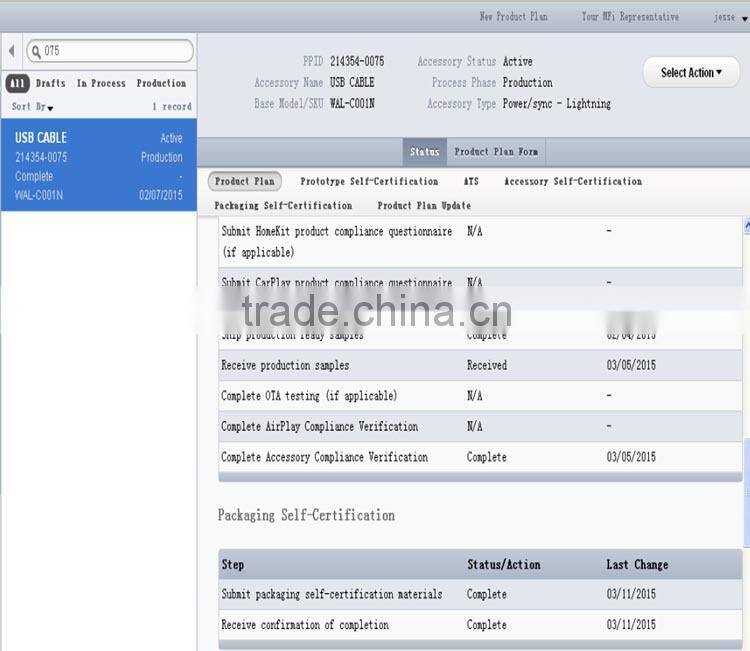This screenshot has height=651, width=750.
Task: Click the magnifier icon in the search field
Action: [36, 51]
